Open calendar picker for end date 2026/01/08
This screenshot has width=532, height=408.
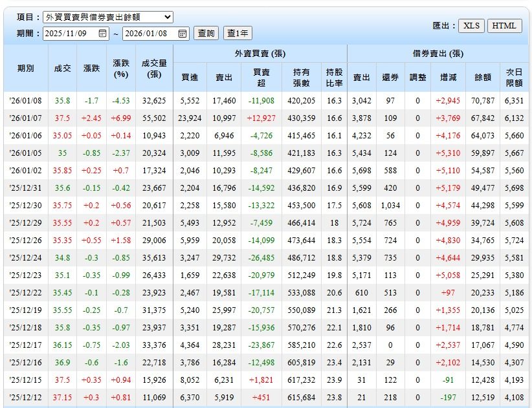(183, 33)
